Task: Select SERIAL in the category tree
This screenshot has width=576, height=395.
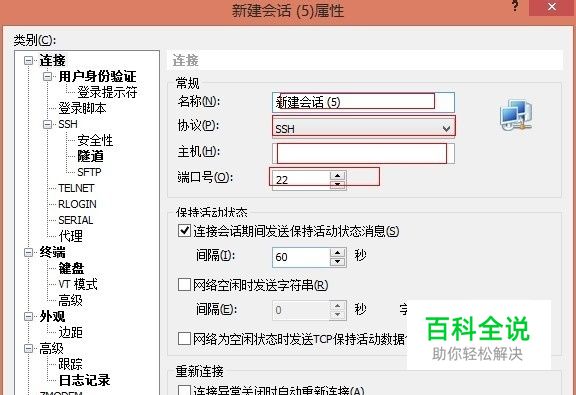Action: (76, 220)
